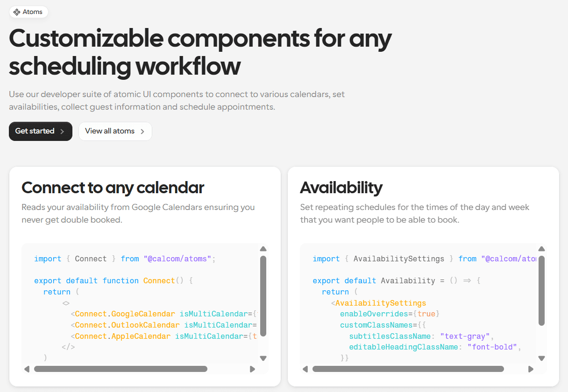Click the Connect to any calendar heading
Screen dimensions: 568x392
(113, 188)
